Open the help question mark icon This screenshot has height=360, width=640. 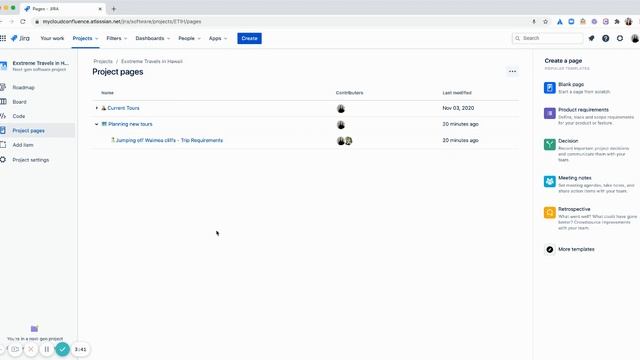point(606,38)
